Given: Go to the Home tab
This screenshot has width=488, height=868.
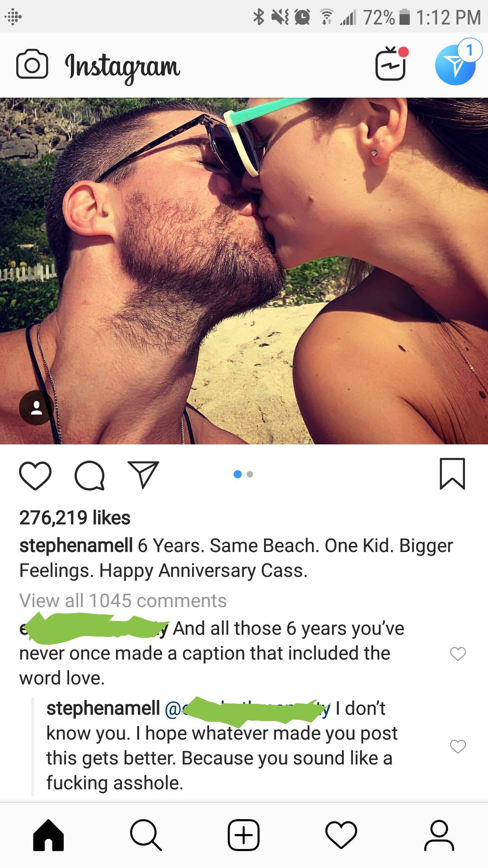Looking at the screenshot, I should click(49, 835).
